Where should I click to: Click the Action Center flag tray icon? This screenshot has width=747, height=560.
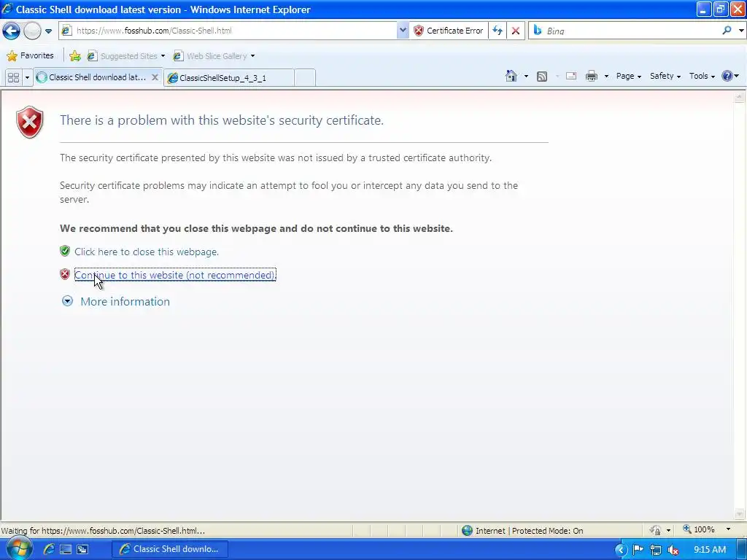638,550
